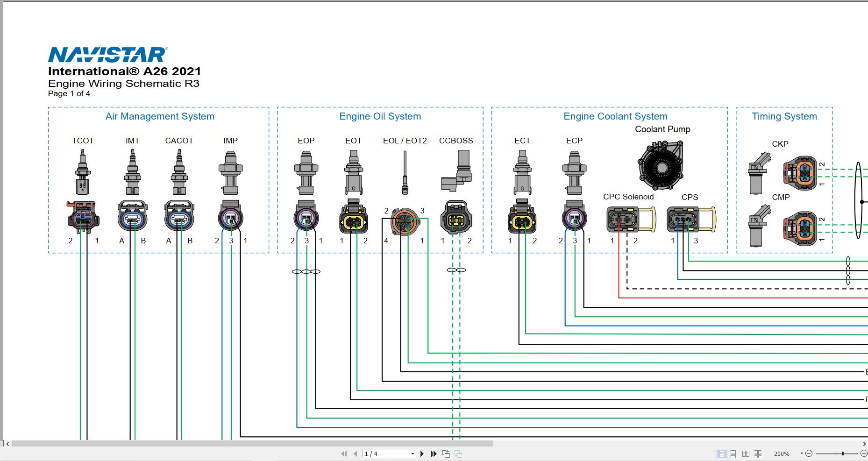
Task: Click the Page 1 of 4 text
Action: [x=69, y=93]
